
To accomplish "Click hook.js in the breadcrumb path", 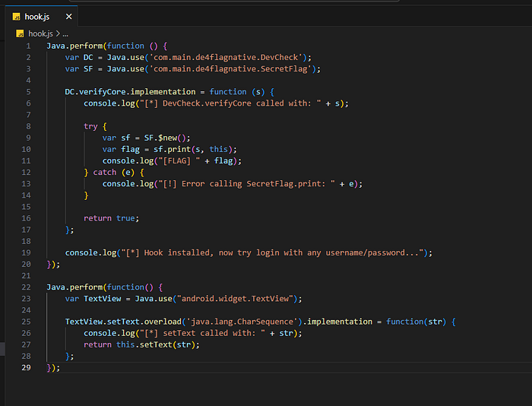I will pyautogui.click(x=40, y=33).
